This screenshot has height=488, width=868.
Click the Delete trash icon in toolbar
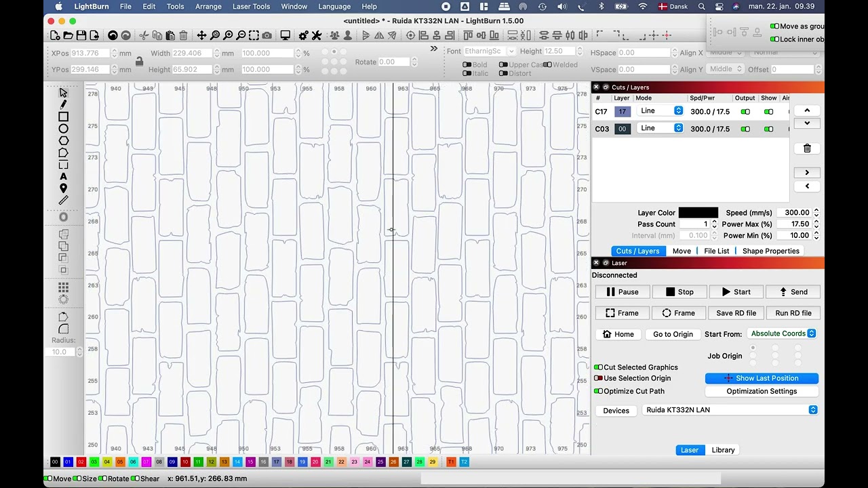click(x=183, y=35)
